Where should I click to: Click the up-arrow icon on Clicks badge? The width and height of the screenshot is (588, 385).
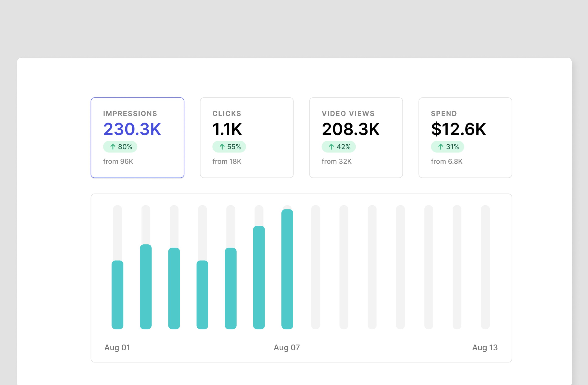[223, 147]
